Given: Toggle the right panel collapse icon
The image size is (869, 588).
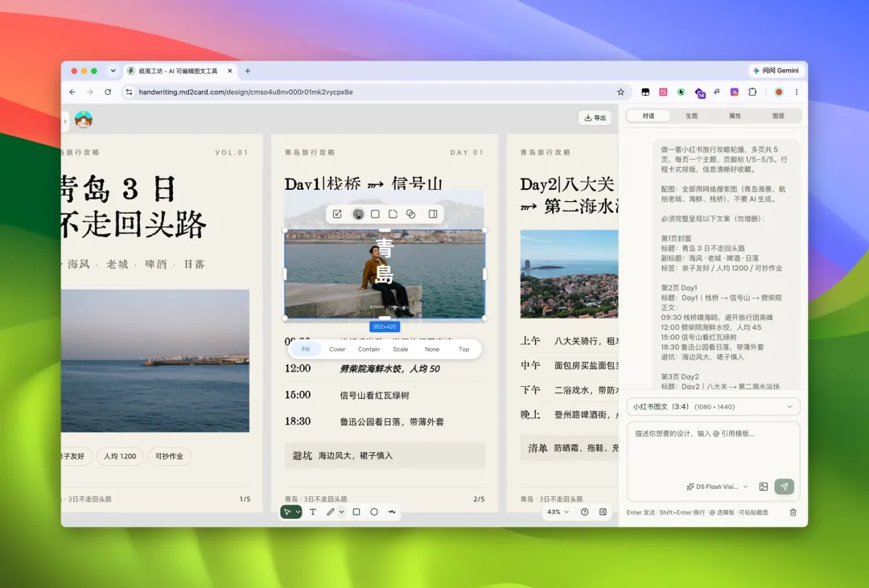Looking at the screenshot, I should 603,512.
